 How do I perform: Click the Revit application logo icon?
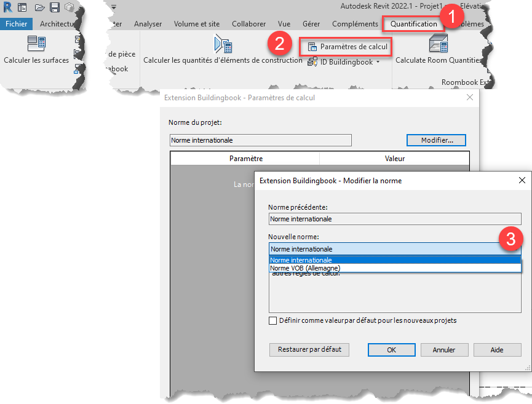pyautogui.click(x=8, y=7)
